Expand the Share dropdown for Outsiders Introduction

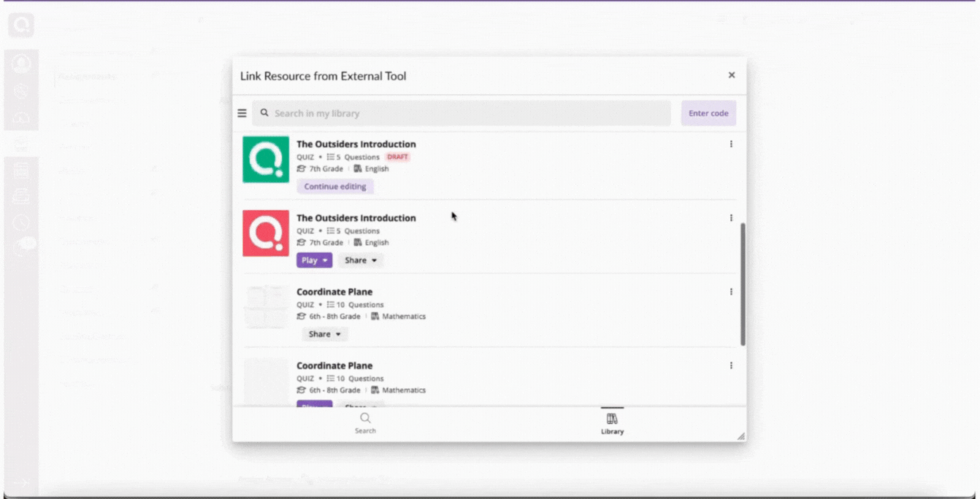(361, 260)
